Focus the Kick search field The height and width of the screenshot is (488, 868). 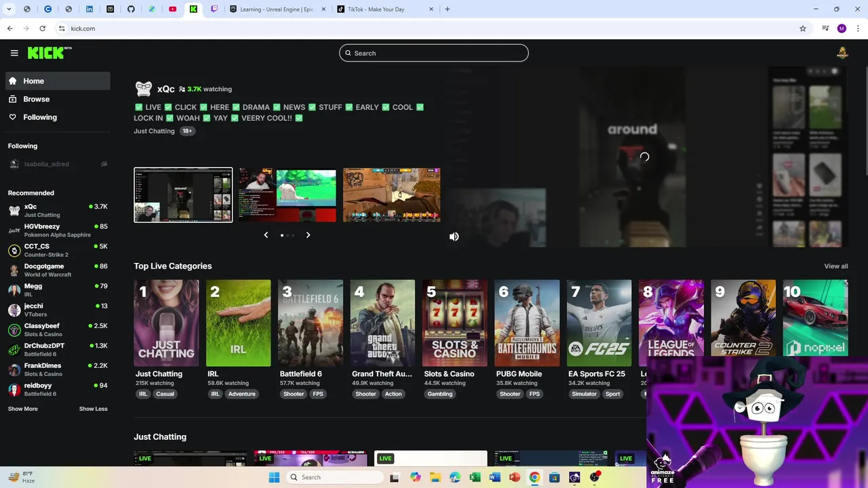[434, 53]
